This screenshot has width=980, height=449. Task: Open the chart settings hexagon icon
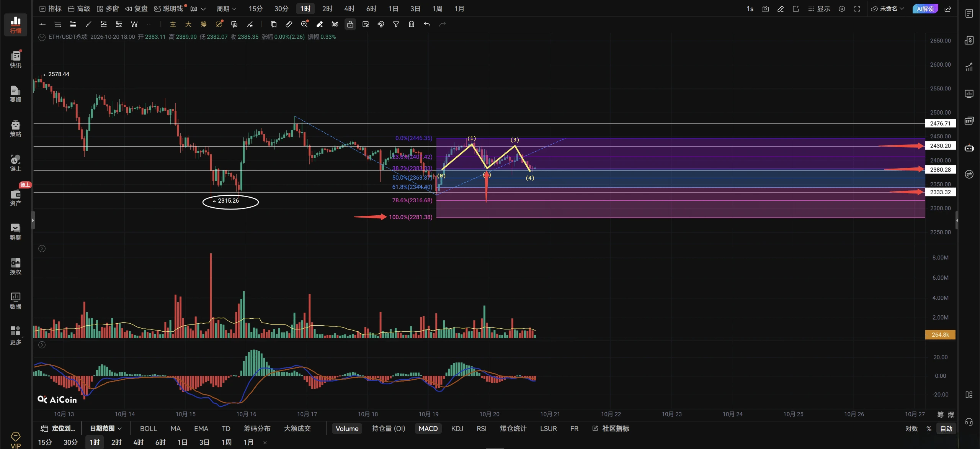coord(842,8)
